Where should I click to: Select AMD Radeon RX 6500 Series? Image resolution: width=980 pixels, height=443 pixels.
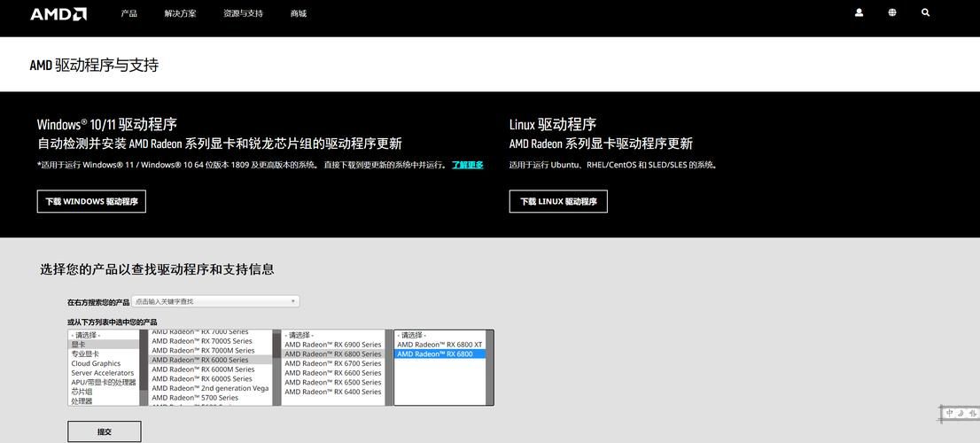tap(333, 383)
